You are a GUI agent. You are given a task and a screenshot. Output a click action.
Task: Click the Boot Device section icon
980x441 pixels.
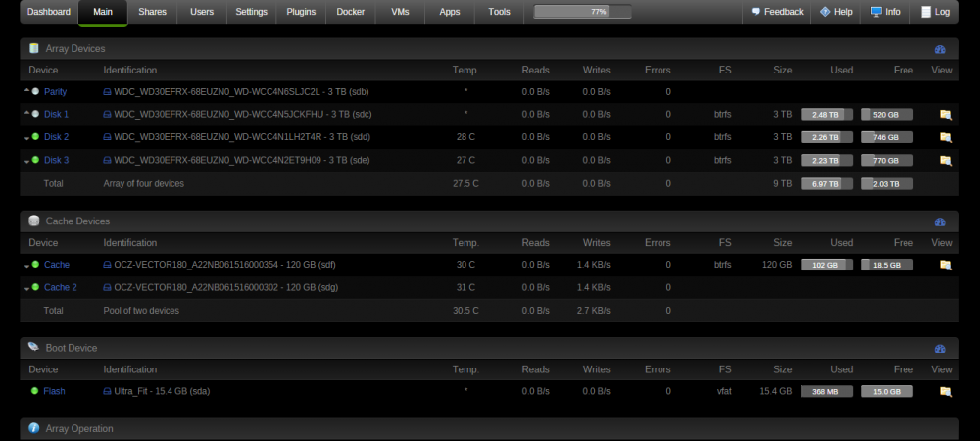33,347
